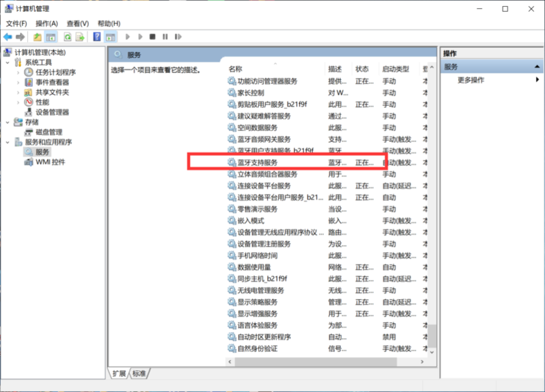Select 磁盘管理 in the left tree

pyautogui.click(x=48, y=132)
